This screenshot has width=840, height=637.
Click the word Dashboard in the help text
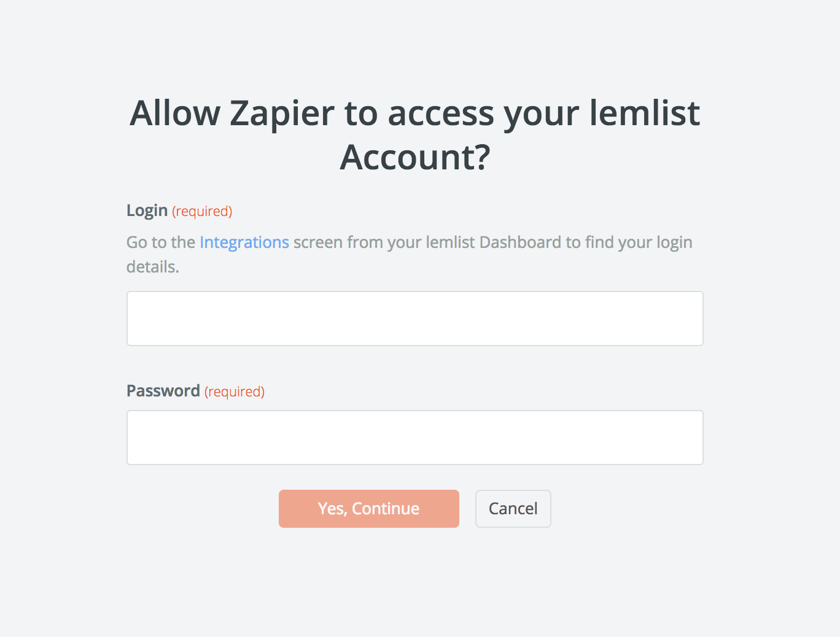tap(520, 242)
